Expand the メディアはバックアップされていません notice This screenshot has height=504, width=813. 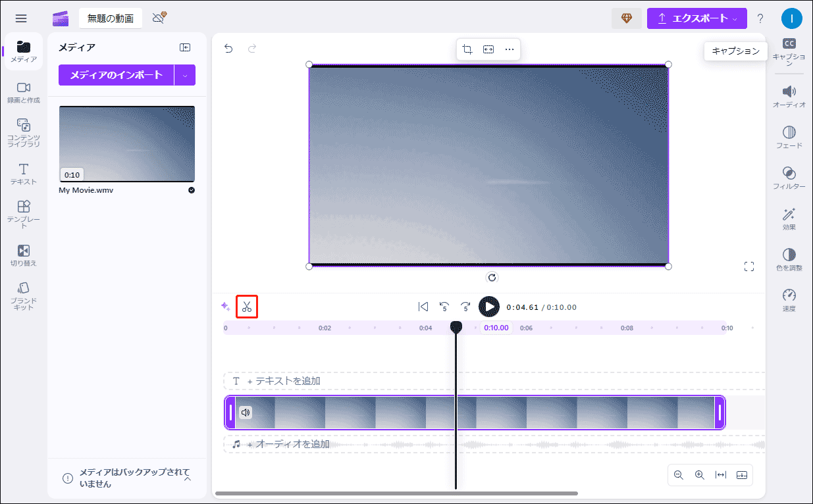[187, 478]
